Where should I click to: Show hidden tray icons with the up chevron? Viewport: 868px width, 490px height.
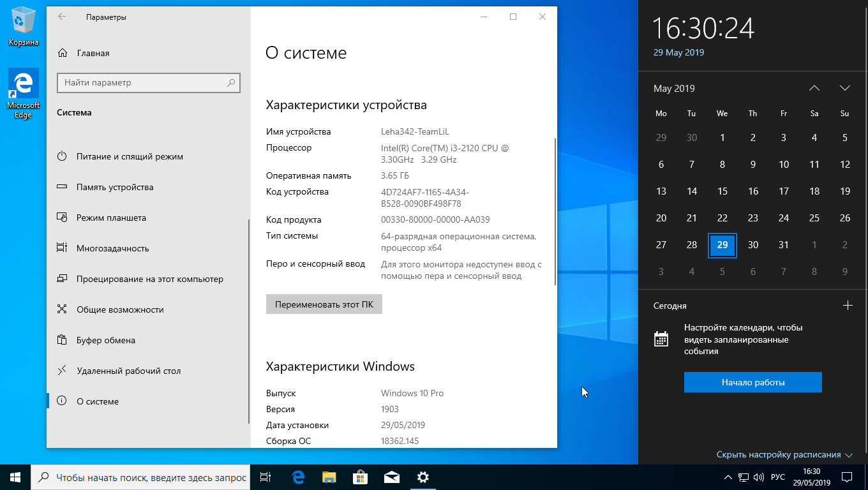[x=728, y=477]
